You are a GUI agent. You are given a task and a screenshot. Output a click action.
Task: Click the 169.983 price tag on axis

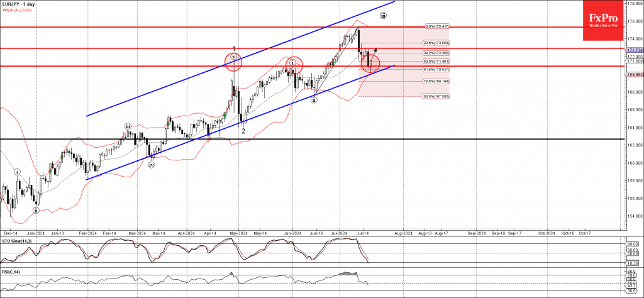[x=634, y=75]
